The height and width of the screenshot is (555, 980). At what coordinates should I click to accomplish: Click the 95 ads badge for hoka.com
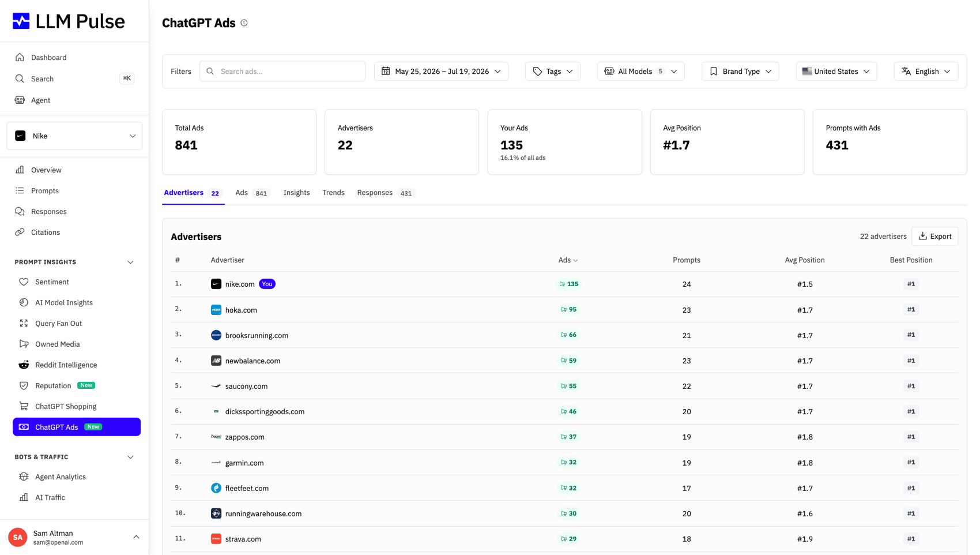[x=568, y=310]
